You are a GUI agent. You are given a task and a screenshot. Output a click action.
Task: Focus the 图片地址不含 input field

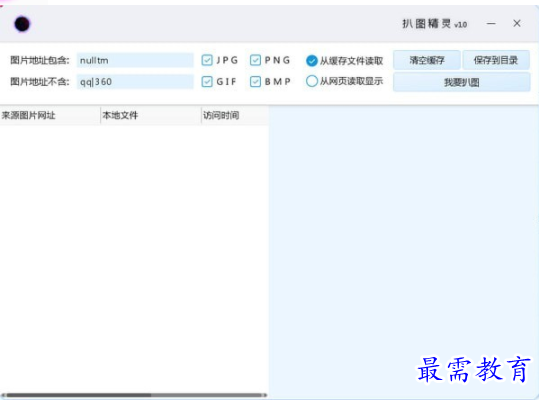click(x=135, y=81)
